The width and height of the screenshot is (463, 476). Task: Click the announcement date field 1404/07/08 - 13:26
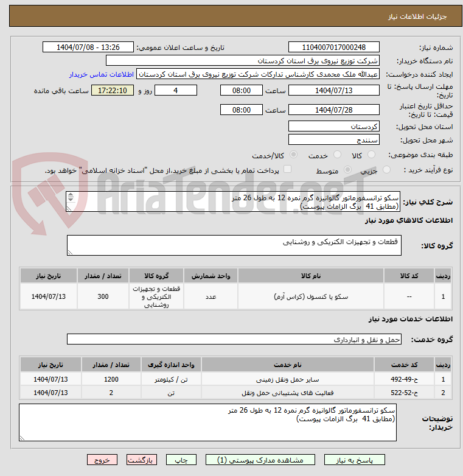point(88,47)
